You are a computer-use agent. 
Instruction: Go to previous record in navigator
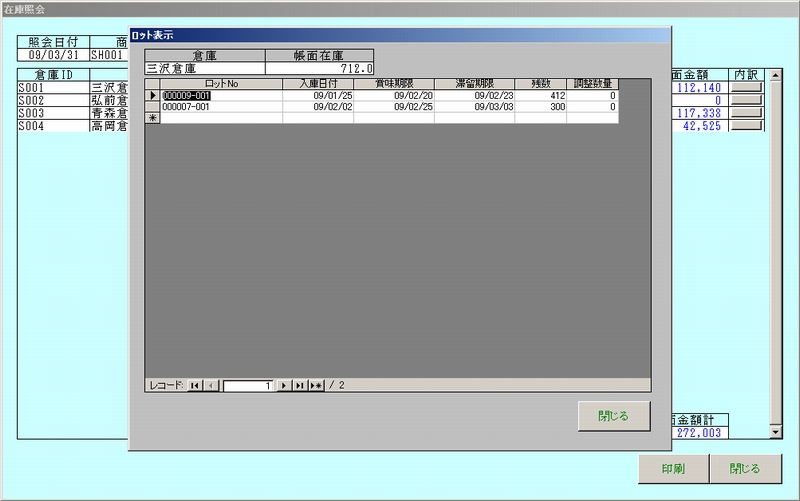[211, 385]
